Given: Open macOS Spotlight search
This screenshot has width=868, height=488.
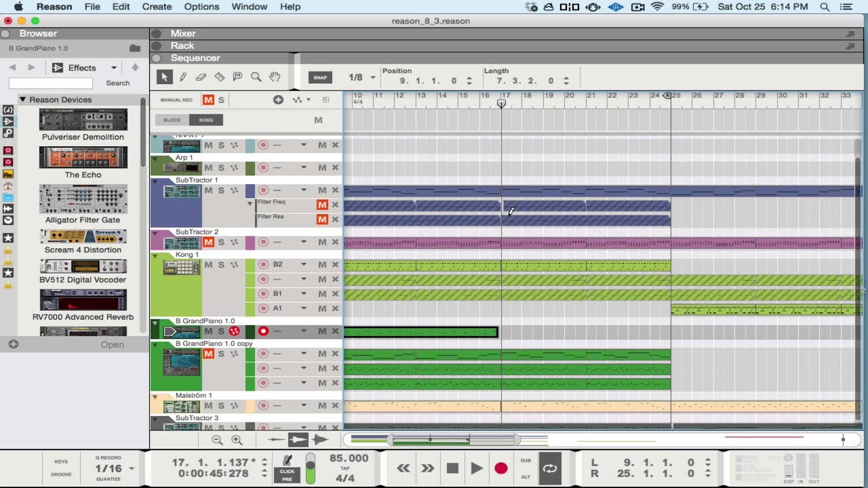Looking at the screenshot, I should [x=825, y=7].
